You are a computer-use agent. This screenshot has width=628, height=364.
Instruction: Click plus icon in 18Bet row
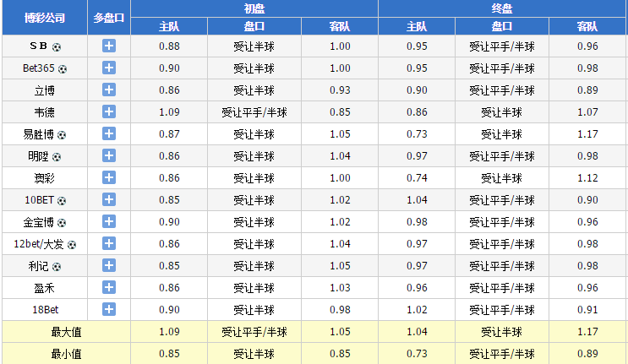point(109,309)
